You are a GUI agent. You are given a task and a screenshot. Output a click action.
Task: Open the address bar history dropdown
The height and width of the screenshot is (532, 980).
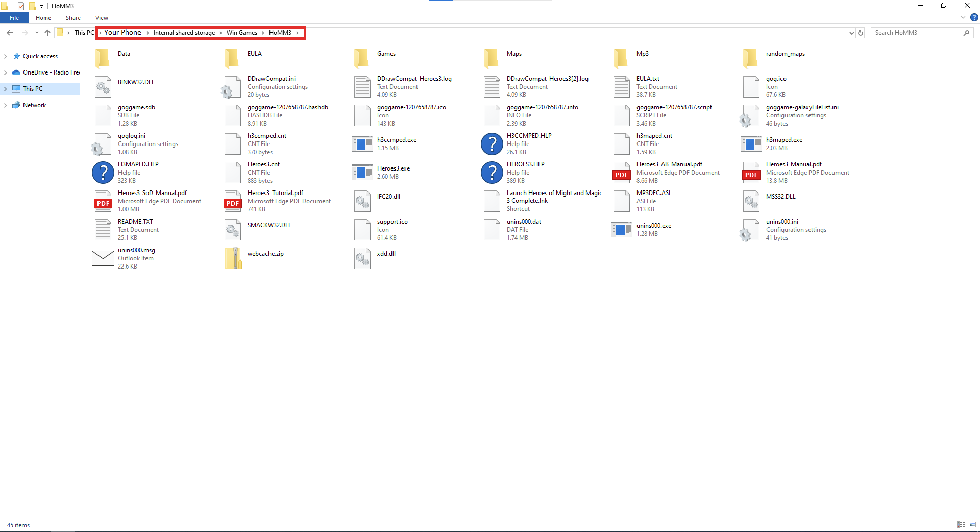851,33
